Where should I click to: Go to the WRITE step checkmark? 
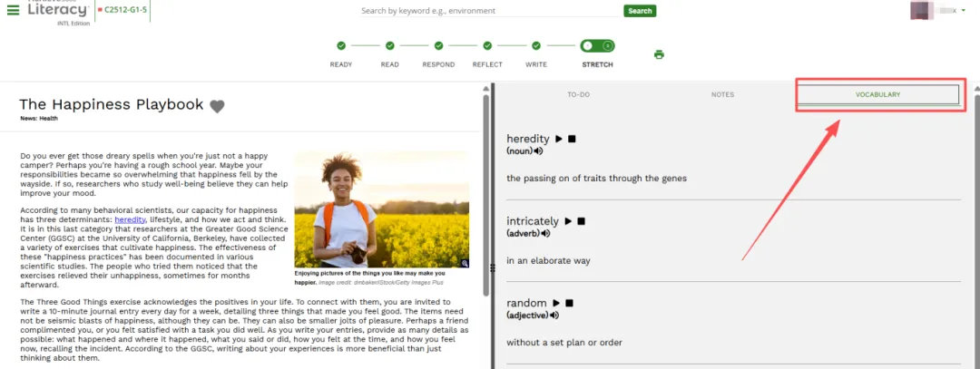pos(536,45)
